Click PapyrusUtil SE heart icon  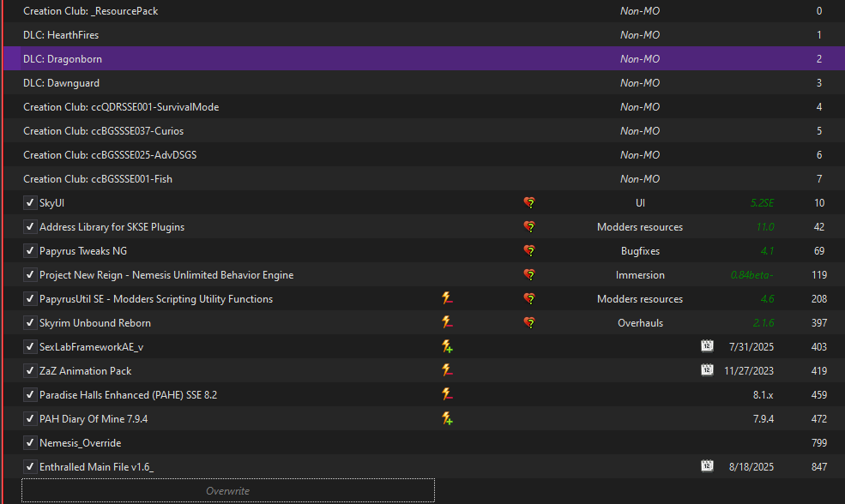(x=529, y=299)
